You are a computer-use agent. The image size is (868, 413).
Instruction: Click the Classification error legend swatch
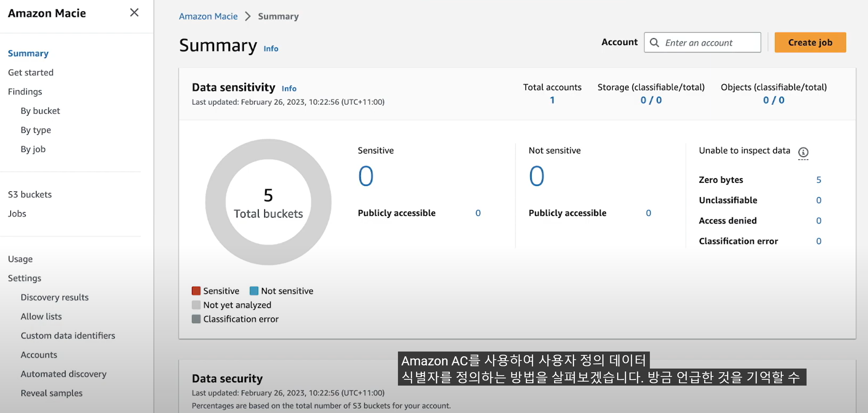pyautogui.click(x=196, y=319)
